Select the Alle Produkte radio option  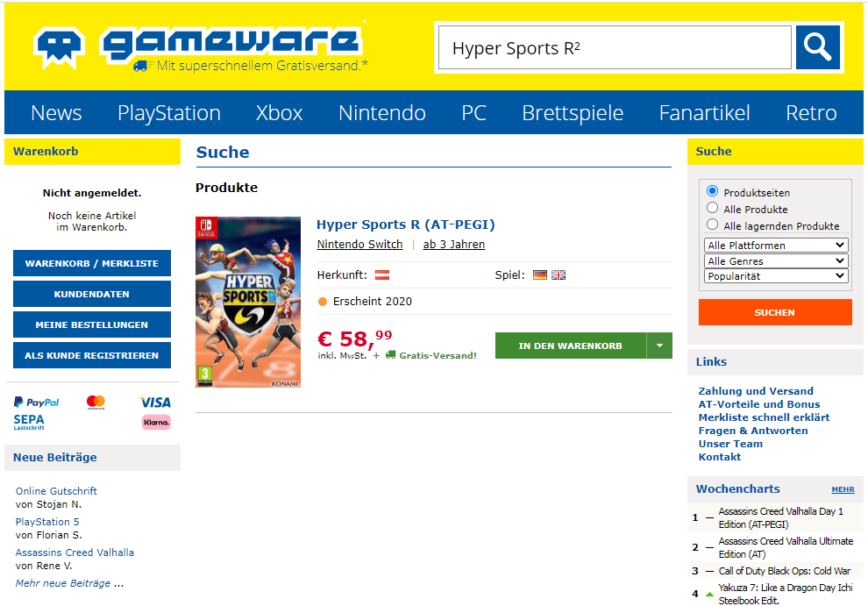pyautogui.click(x=713, y=208)
